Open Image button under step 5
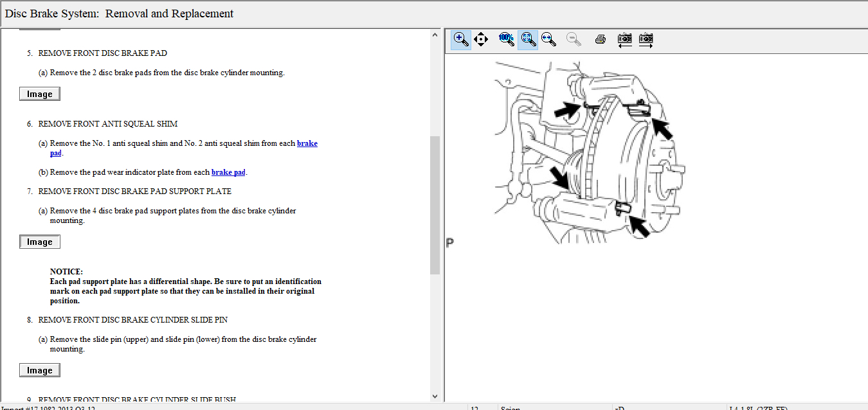868x410 pixels. (40, 94)
